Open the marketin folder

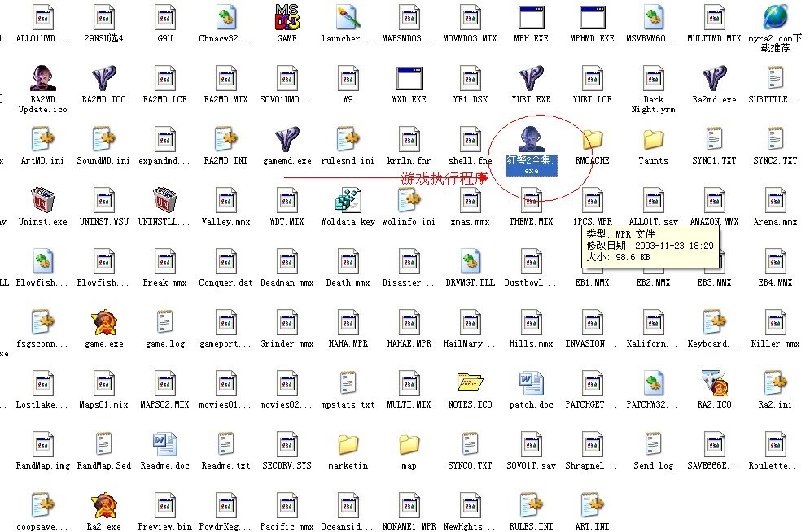tap(348, 444)
